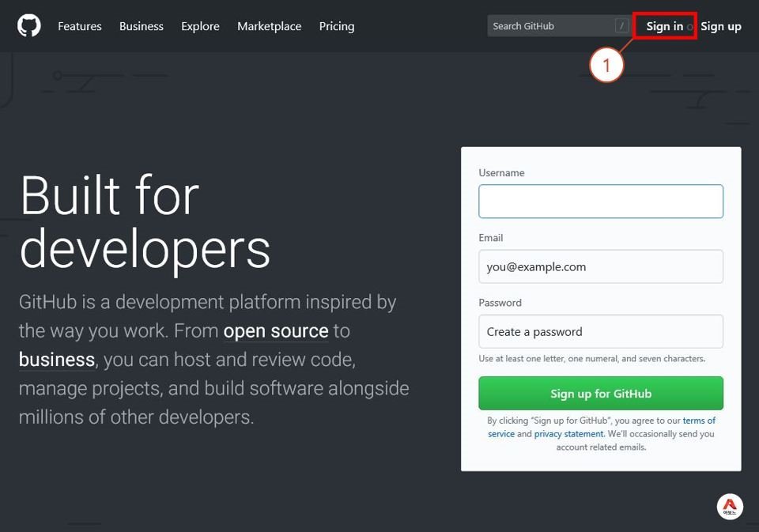The image size is (759, 532).
Task: Click the Username label
Action: point(501,173)
